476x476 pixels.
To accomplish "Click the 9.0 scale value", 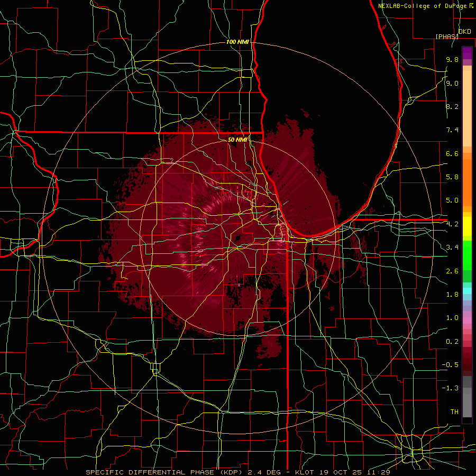I will (452, 83).
